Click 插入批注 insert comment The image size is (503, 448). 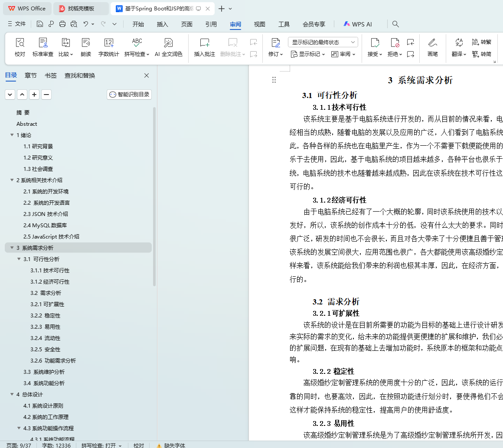(x=204, y=47)
